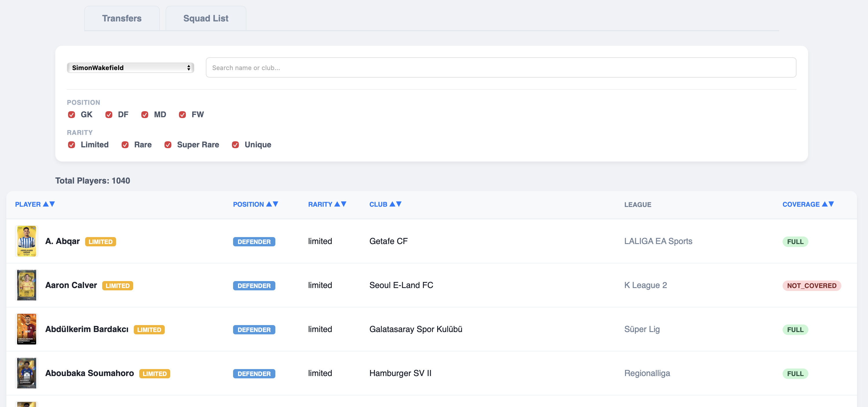Click the DEFENDER badge in A. Abqar's row
This screenshot has height=407, width=868.
point(254,242)
